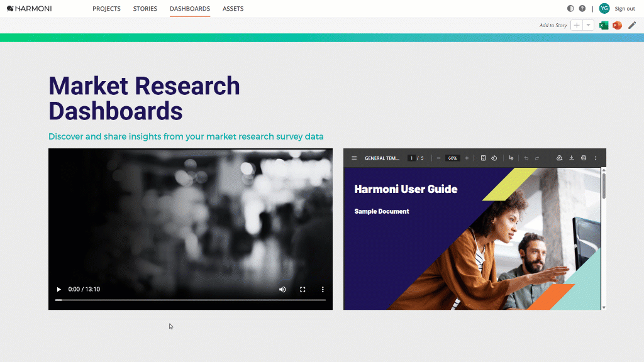Viewport: 644px width, 362px height.
Task: Edit dashboard with the pencil icon
Action: (x=632, y=25)
